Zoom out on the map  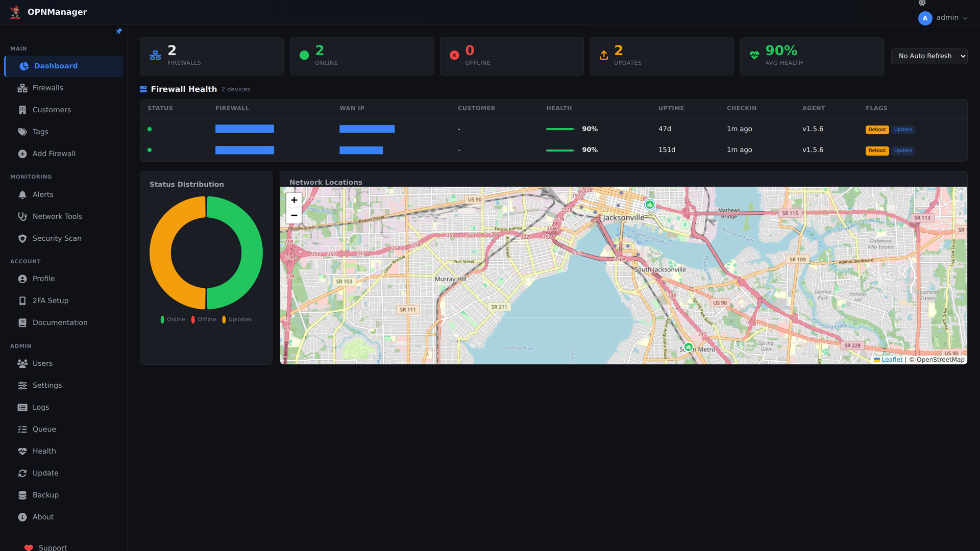click(294, 216)
